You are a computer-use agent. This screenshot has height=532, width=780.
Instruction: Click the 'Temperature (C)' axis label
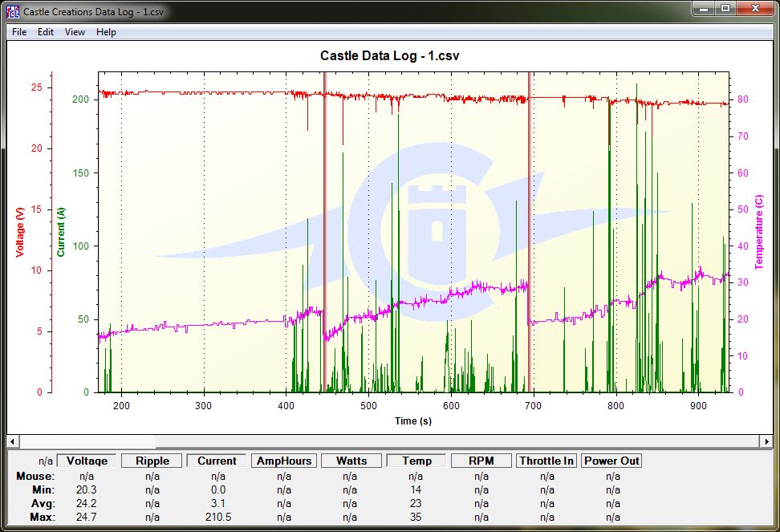758,232
